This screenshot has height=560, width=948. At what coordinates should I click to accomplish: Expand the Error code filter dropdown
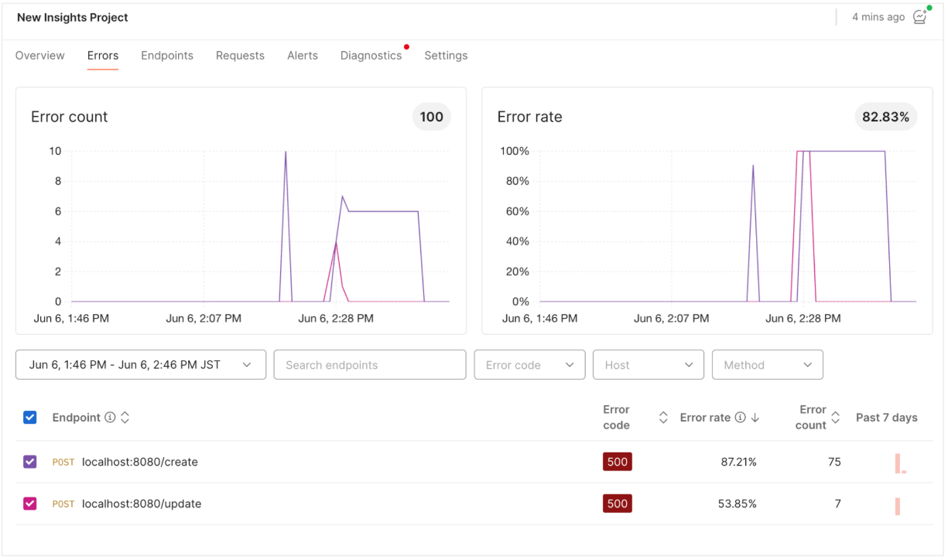coord(530,365)
